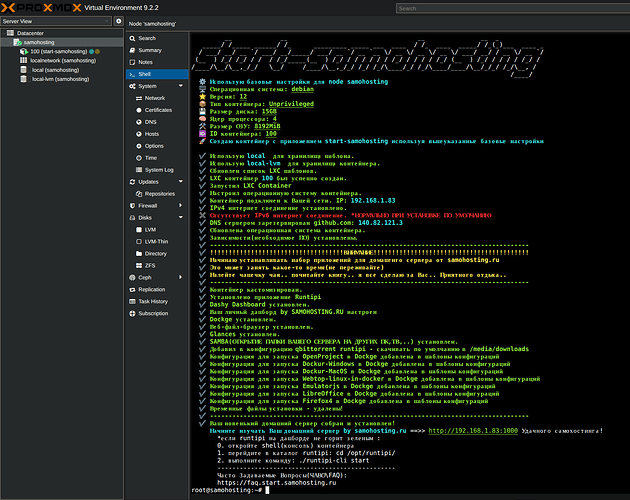This screenshot has height=500, width=630.
Task: Select the Shell menu item
Action: 157,74
